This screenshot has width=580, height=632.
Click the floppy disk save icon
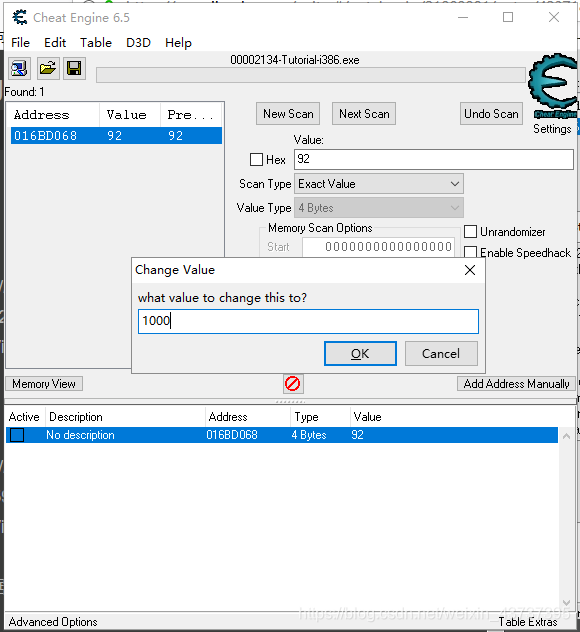[74, 68]
